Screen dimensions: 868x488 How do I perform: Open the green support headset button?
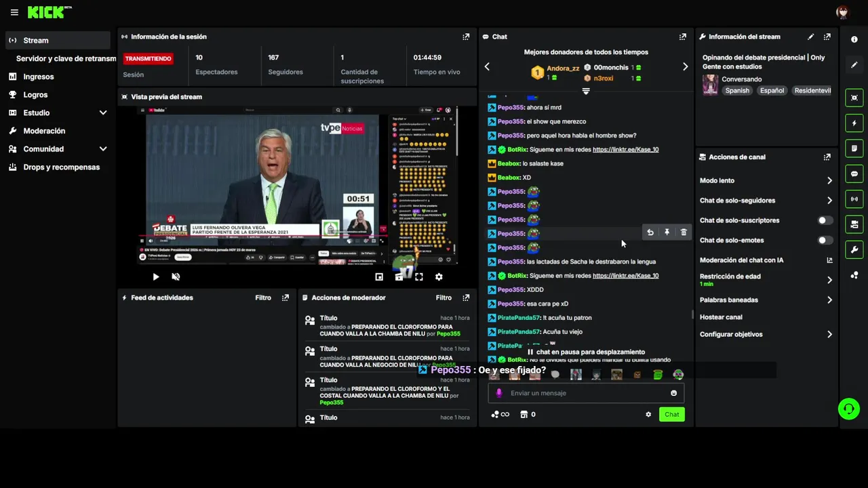click(x=848, y=409)
